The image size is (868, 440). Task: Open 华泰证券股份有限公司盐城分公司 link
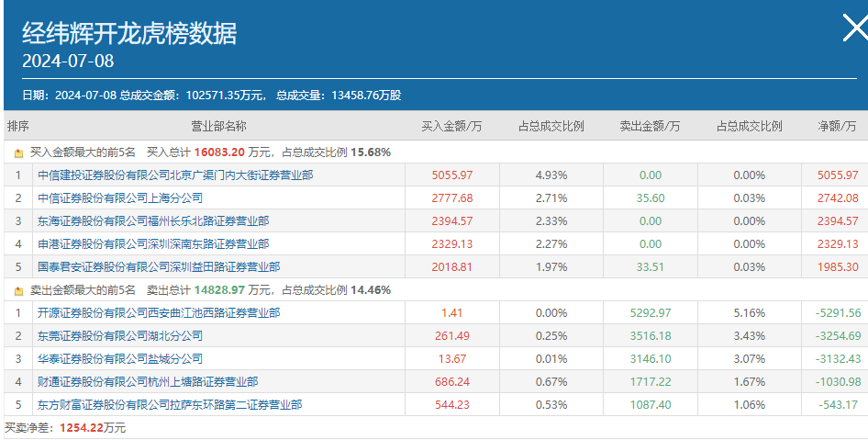pos(120,359)
